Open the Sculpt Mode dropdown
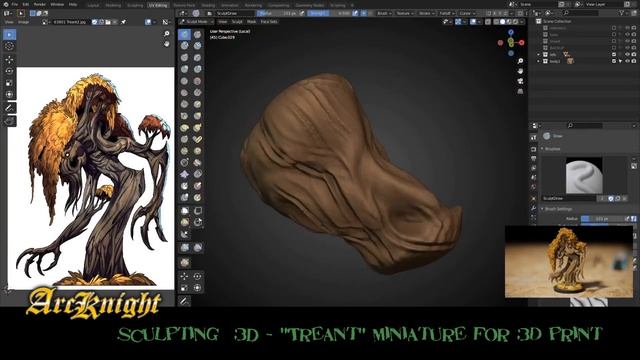 click(196, 22)
